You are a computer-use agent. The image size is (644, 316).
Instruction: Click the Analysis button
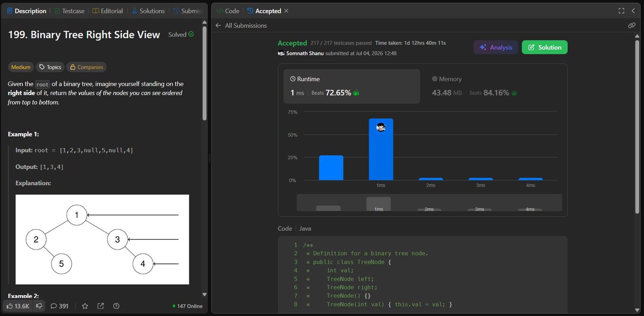coord(496,47)
